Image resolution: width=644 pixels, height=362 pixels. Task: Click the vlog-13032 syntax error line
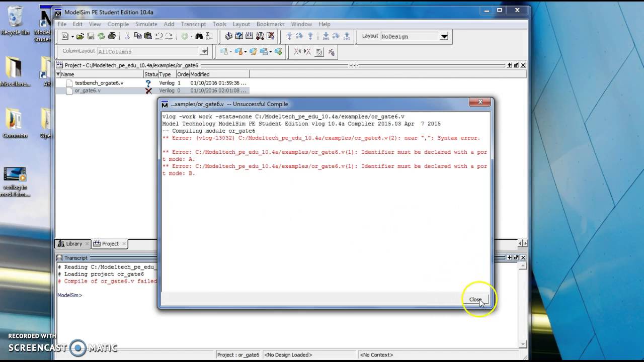[x=321, y=138]
